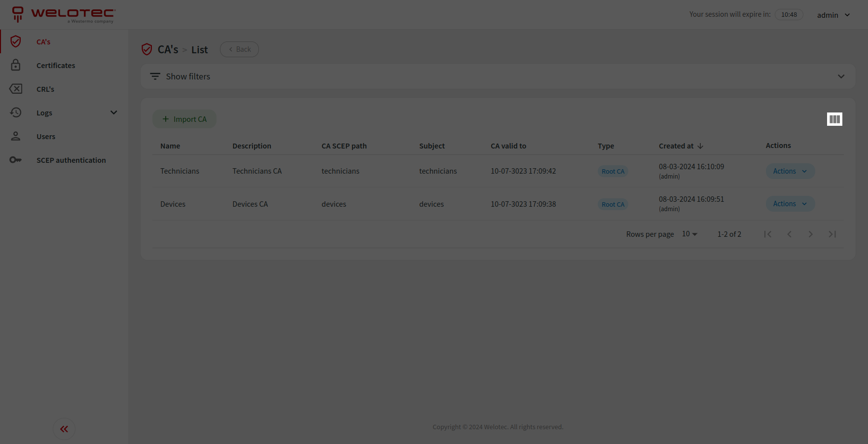Expand the Show filters panel
Image resolution: width=868 pixels, height=444 pixels.
[x=841, y=76]
